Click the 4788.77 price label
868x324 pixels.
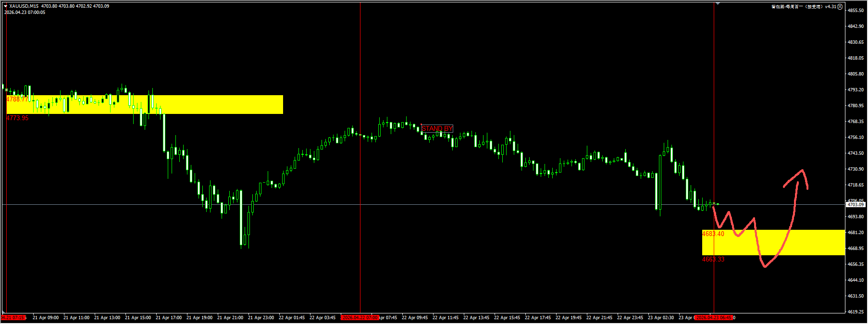[17, 99]
